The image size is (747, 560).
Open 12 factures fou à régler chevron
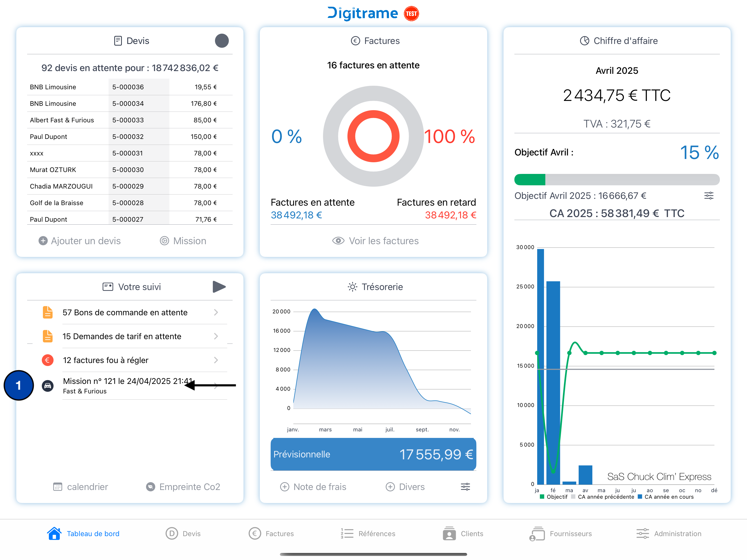pos(216,360)
